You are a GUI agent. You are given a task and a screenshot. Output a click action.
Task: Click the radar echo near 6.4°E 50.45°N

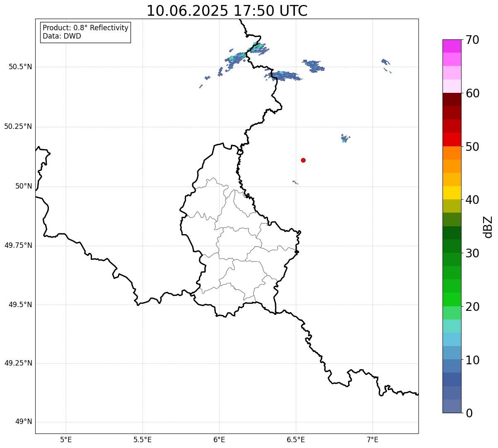(284, 75)
